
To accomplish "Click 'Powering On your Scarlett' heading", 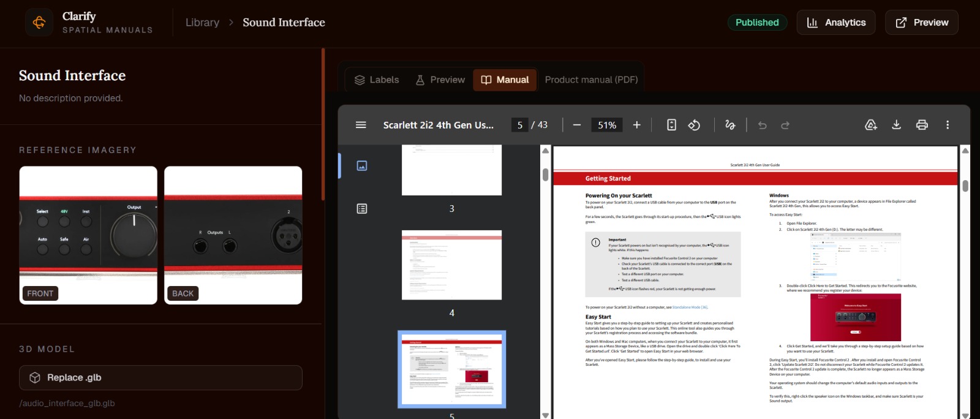I will tap(619, 195).
